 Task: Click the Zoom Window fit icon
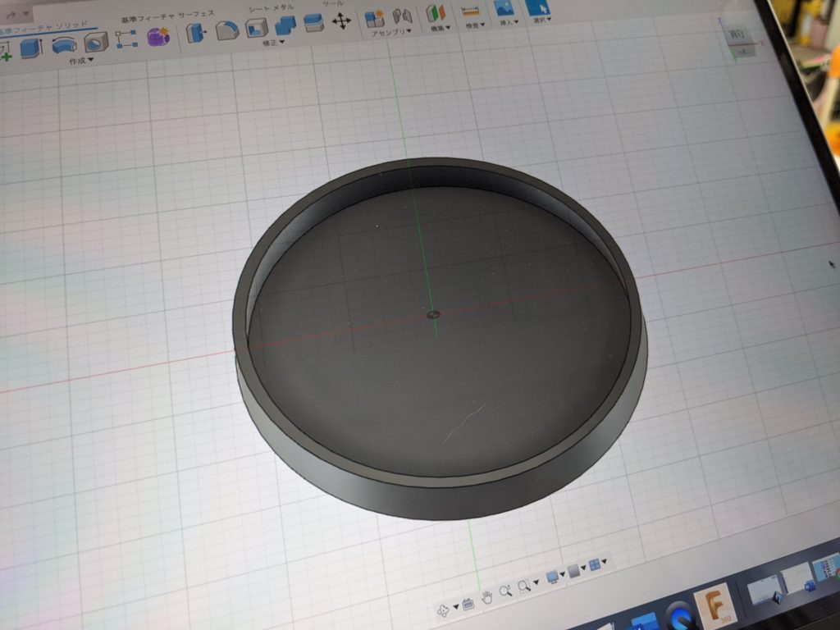524,587
